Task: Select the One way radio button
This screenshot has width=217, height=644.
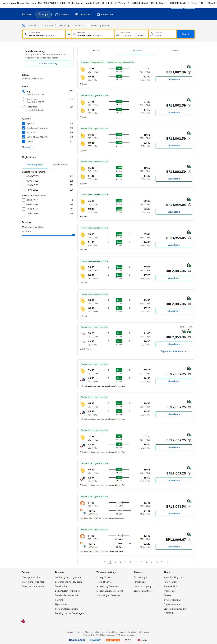Action: (x=41, y=26)
